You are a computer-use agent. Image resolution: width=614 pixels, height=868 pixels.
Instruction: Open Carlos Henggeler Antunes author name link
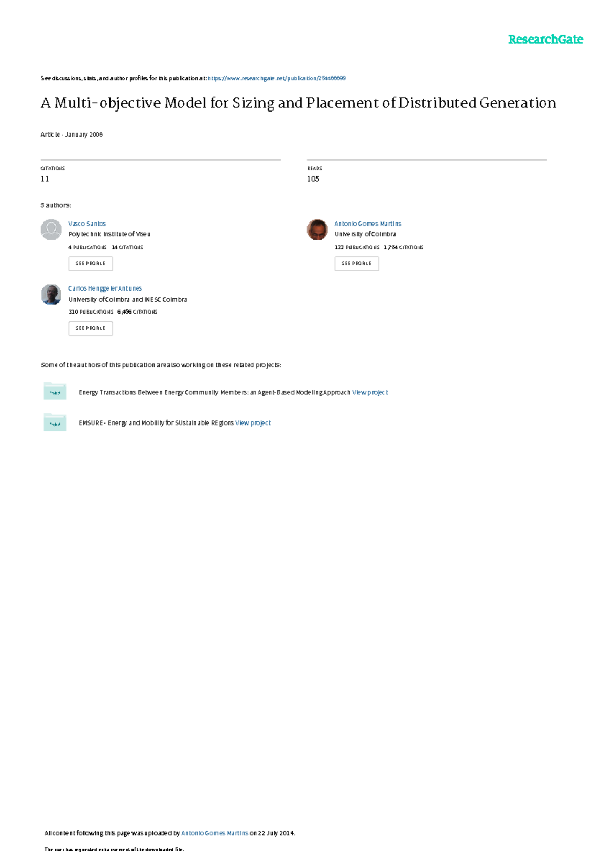105,288
